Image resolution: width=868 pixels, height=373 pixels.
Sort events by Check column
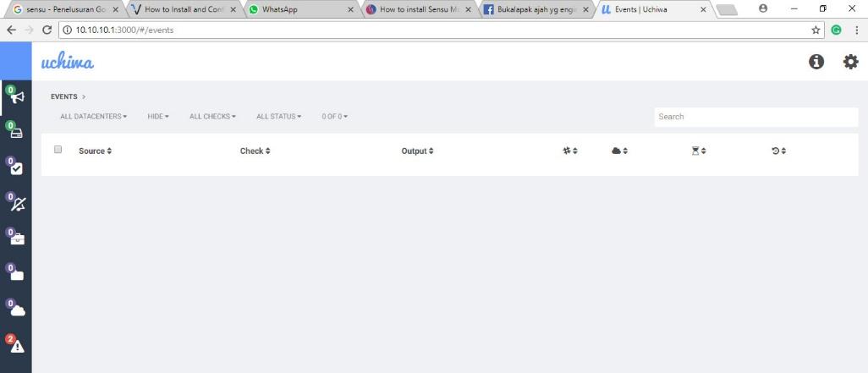(255, 151)
